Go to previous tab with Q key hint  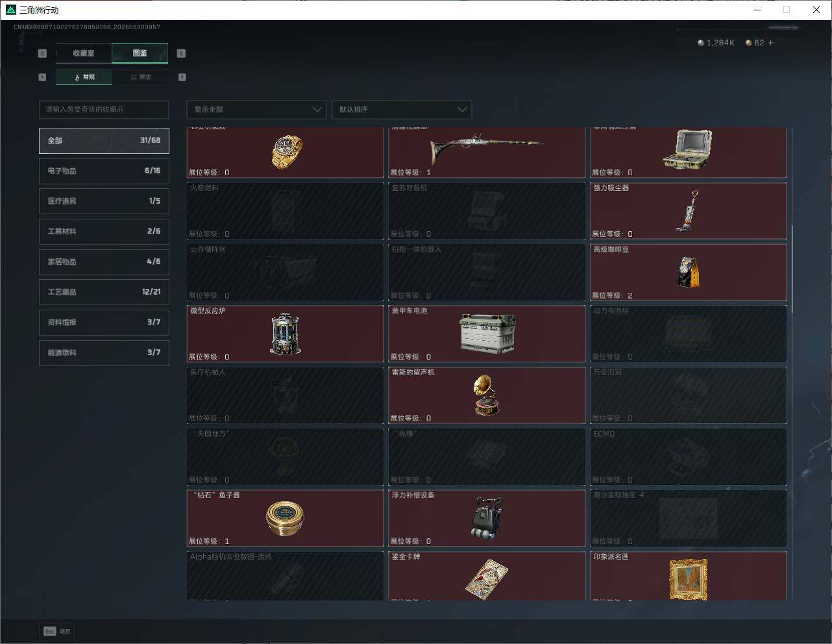42,53
